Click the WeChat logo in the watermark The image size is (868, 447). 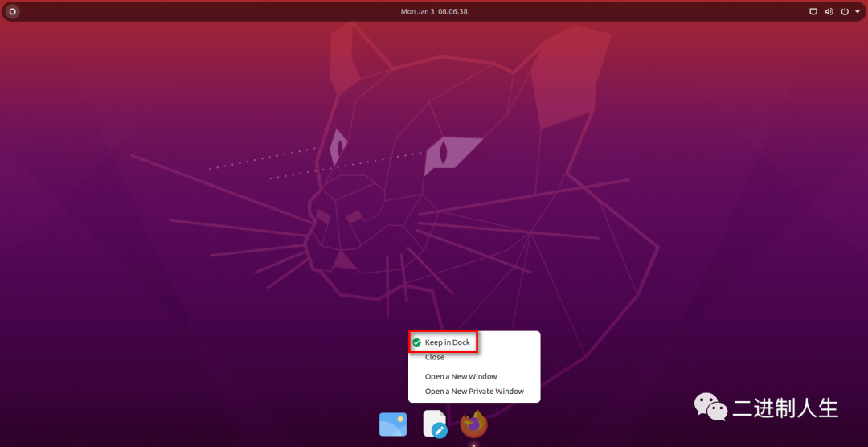tap(710, 407)
